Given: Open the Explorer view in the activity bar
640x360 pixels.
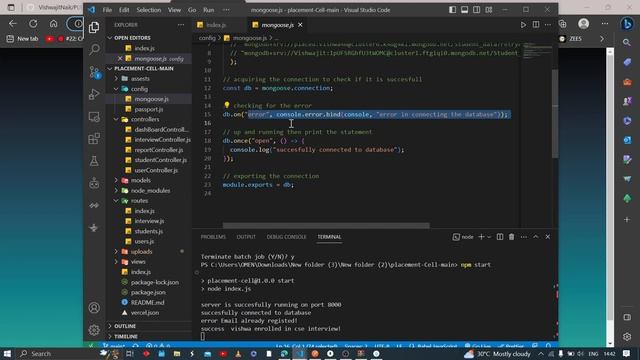Looking at the screenshot, I should [94, 27].
